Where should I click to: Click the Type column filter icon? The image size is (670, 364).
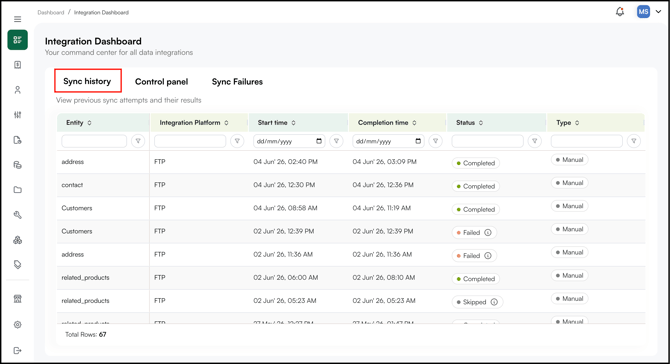[634, 141]
